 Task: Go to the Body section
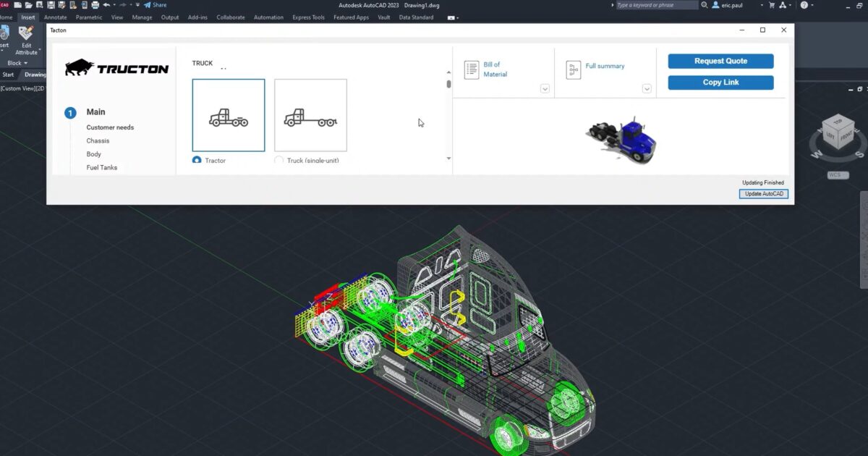[x=94, y=154]
